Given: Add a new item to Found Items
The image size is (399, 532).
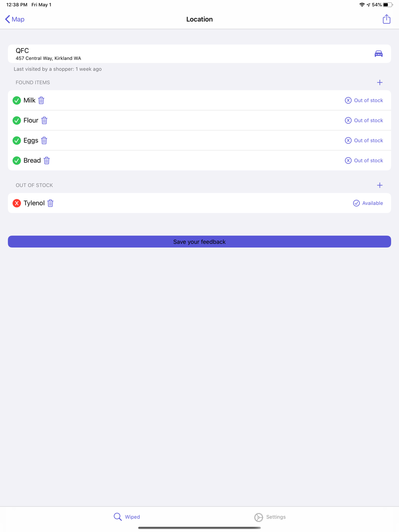Looking at the screenshot, I should (379, 83).
